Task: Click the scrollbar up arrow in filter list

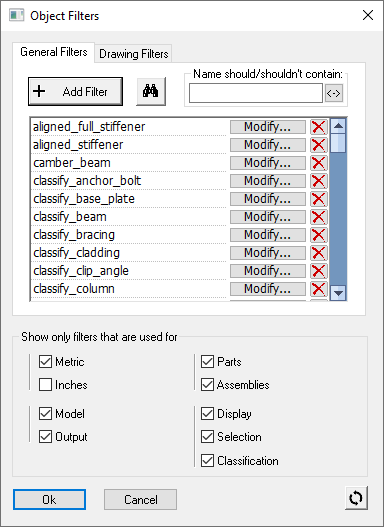Action: tap(338, 126)
